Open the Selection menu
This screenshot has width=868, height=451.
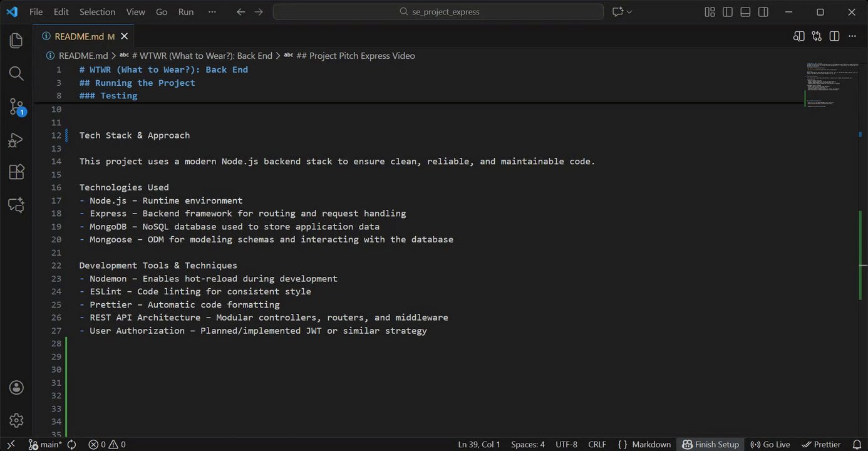(97, 12)
